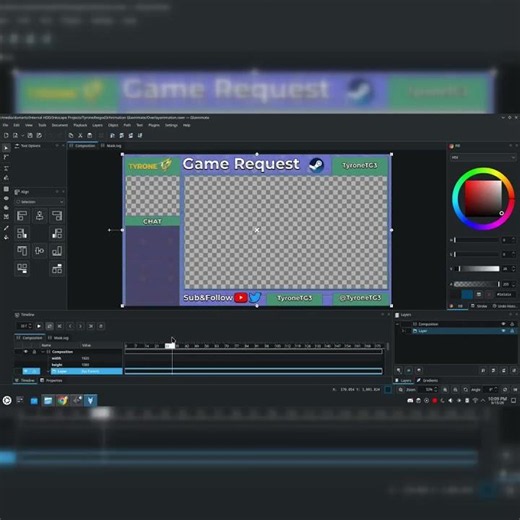This screenshot has height=520, width=520.
Task: Align selection to bottom edge
Action: pos(57,251)
